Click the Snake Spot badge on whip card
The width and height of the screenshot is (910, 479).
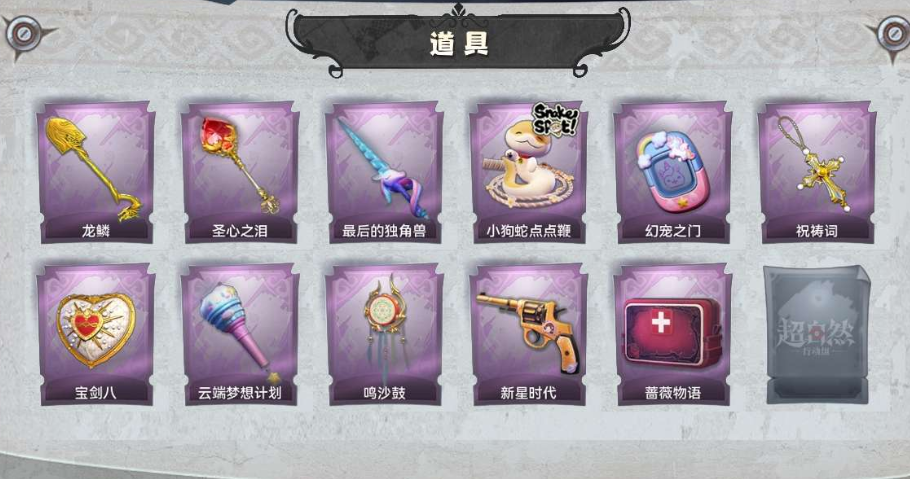pos(555,120)
